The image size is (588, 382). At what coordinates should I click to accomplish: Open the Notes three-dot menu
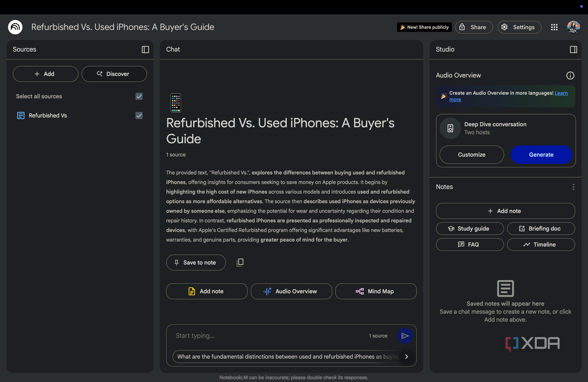tap(574, 187)
